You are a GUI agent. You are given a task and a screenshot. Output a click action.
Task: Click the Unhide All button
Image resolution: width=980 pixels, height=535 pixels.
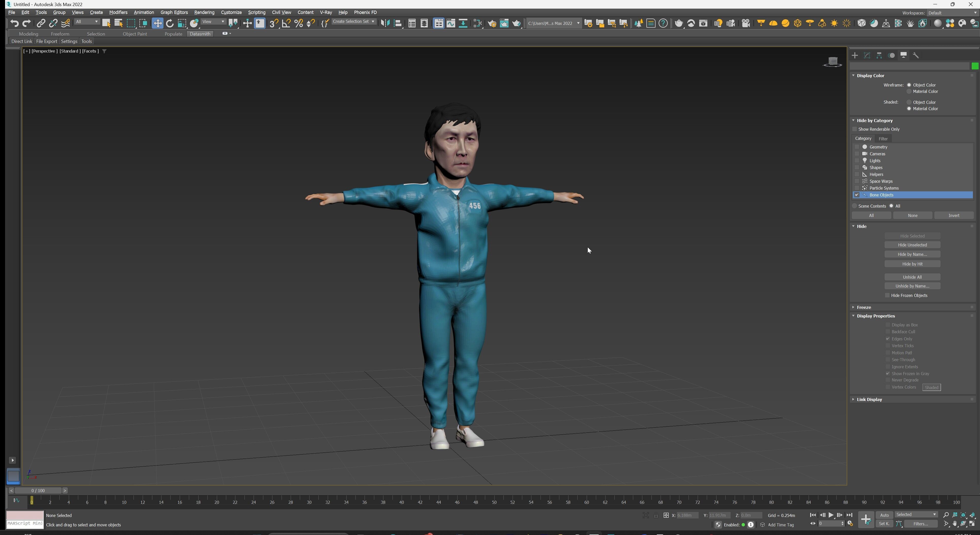(912, 277)
